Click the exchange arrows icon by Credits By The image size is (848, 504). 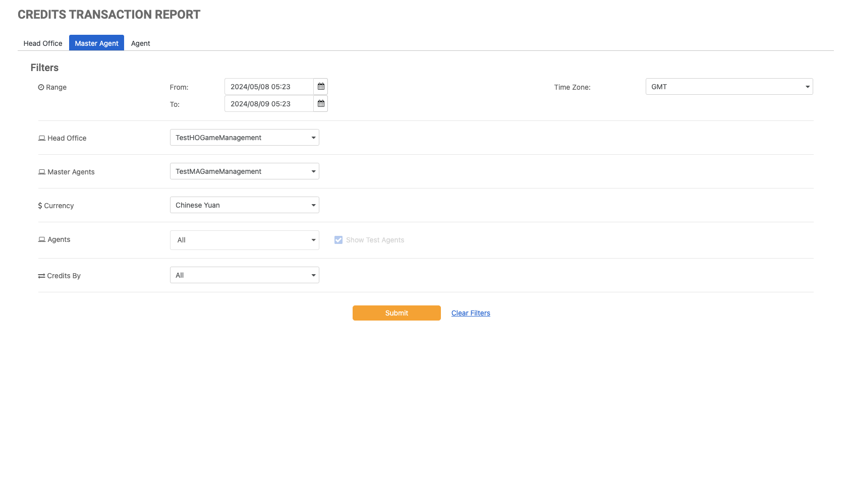[x=41, y=276]
